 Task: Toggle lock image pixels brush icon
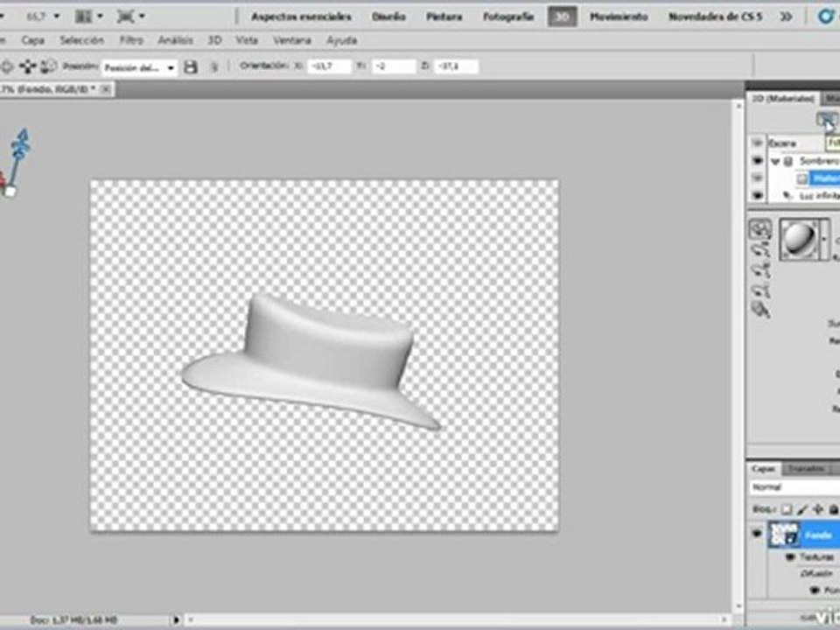click(802, 509)
